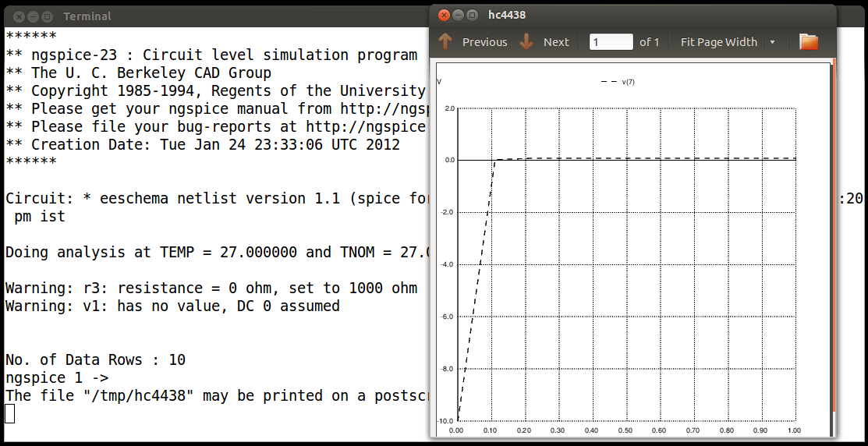Click the hc4438 window title

[x=506, y=15]
